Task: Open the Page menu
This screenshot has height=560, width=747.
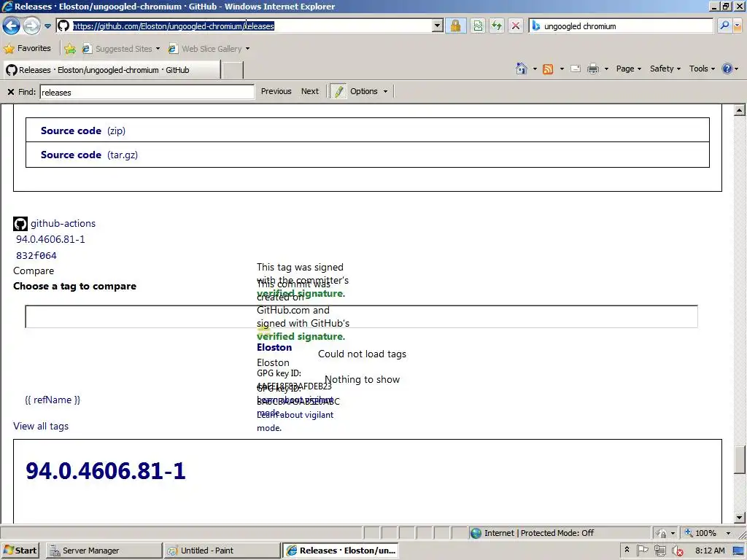Action: point(628,69)
